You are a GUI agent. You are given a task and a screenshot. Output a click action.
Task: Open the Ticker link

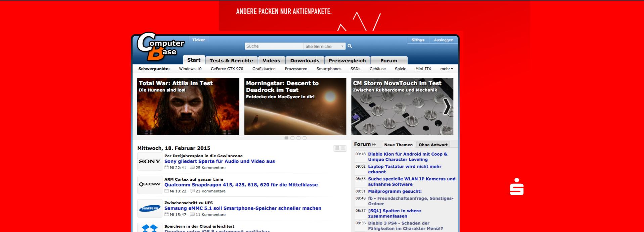click(198, 40)
